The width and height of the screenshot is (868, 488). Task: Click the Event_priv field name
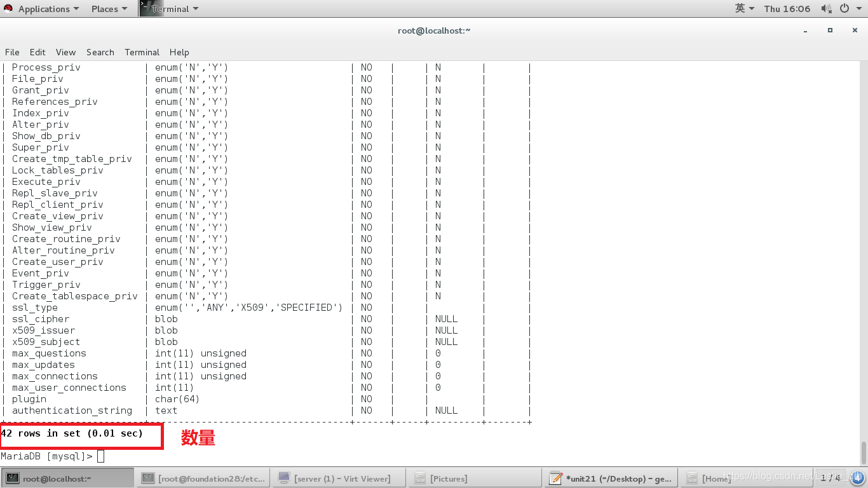40,273
